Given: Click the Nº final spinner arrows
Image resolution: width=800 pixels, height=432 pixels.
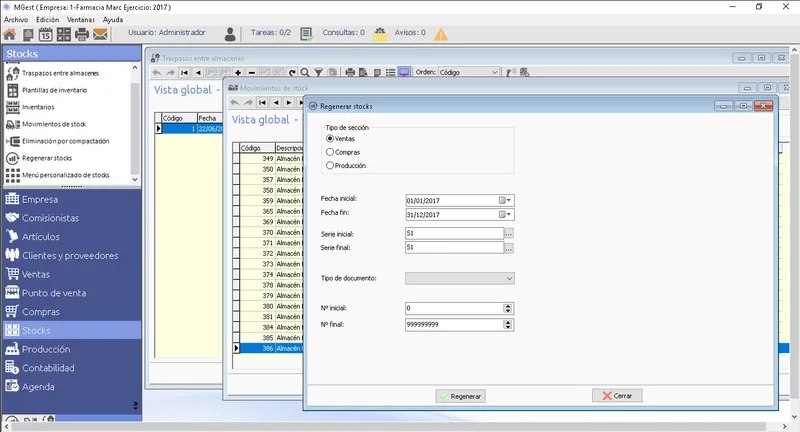Looking at the screenshot, I should coord(508,324).
